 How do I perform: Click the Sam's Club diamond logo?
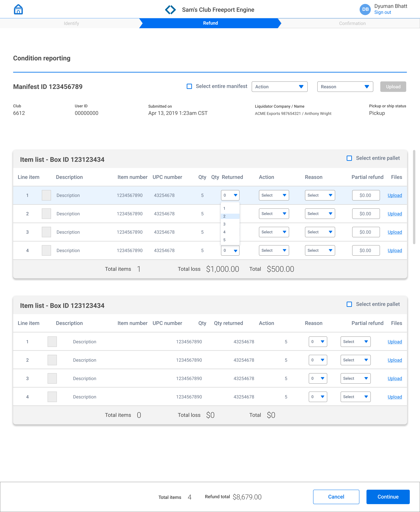(170, 10)
